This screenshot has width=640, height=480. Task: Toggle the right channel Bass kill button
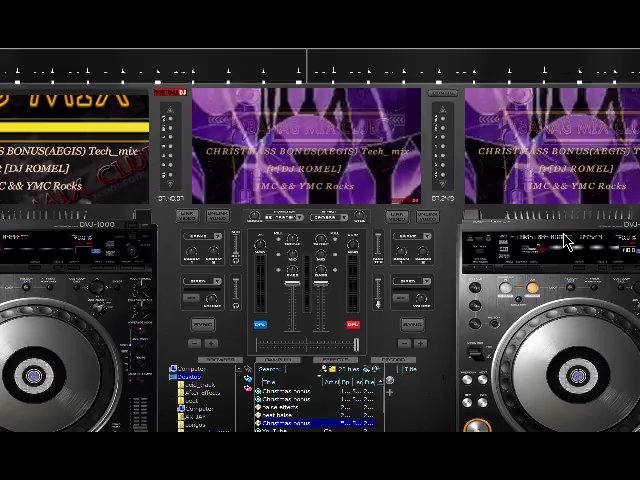[x=335, y=270]
